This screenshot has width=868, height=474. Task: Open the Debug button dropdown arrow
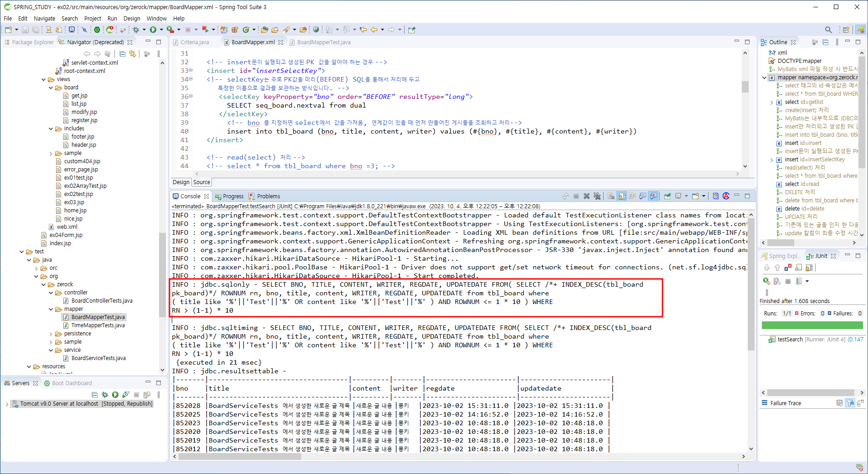click(144, 30)
